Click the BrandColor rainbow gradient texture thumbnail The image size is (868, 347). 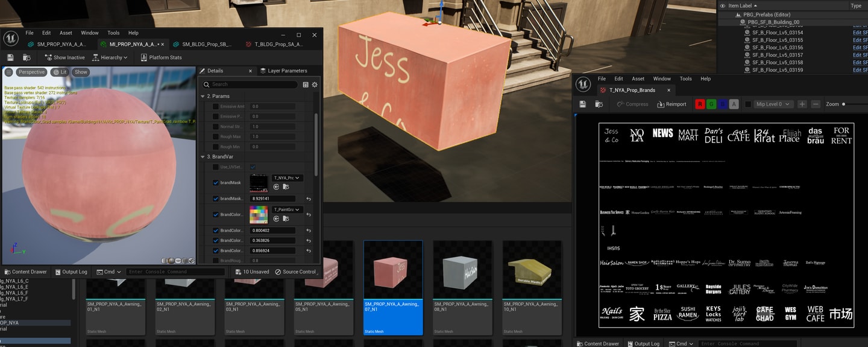[259, 215]
